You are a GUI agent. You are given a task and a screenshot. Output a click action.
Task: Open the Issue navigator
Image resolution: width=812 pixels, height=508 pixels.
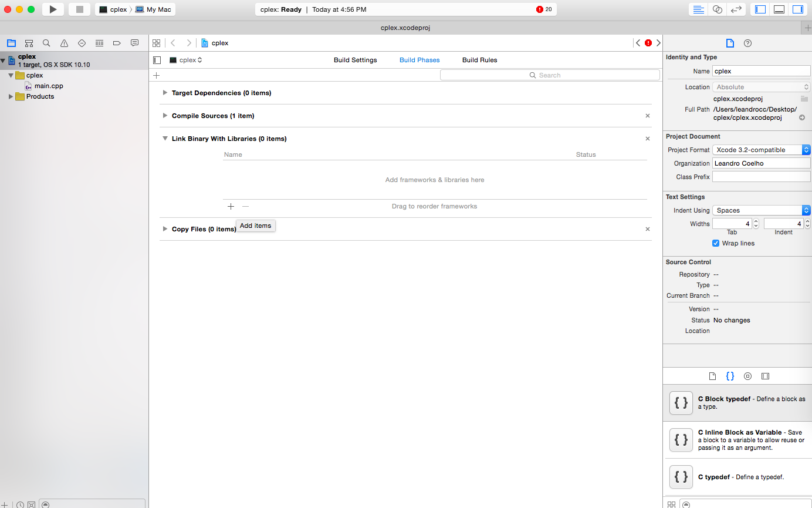[64, 43]
